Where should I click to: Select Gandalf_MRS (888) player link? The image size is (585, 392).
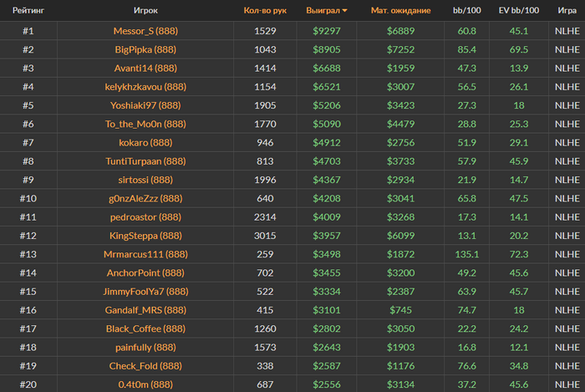coord(145,311)
